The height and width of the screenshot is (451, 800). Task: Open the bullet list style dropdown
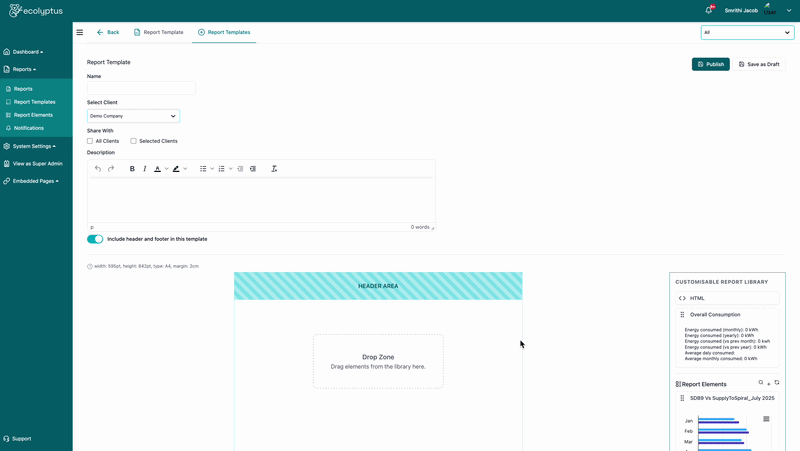point(212,168)
